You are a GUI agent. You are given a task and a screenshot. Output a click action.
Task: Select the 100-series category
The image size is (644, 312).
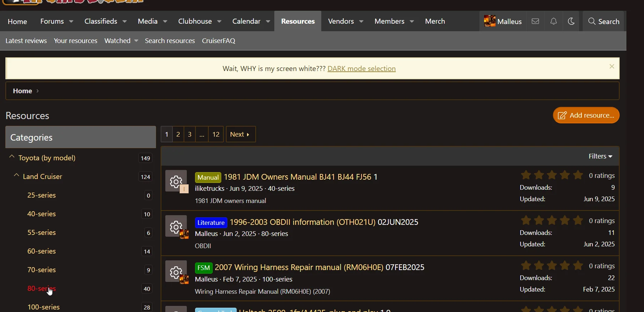click(44, 307)
